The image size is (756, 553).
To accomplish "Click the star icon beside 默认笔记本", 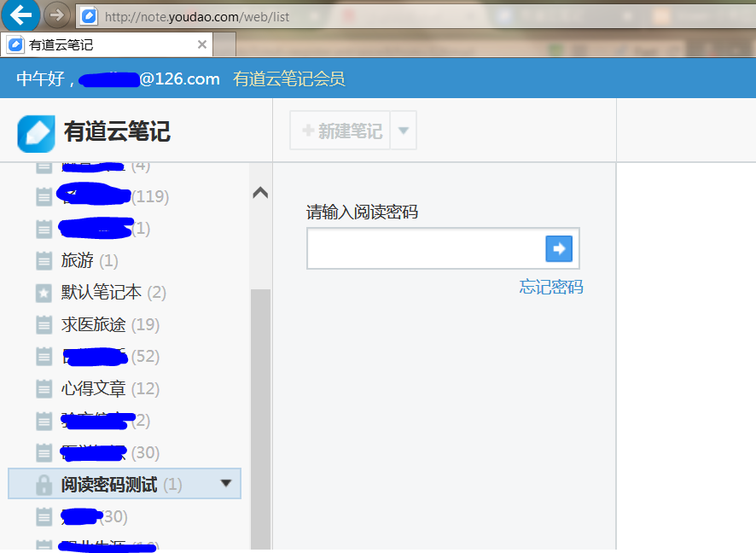I will (x=44, y=293).
